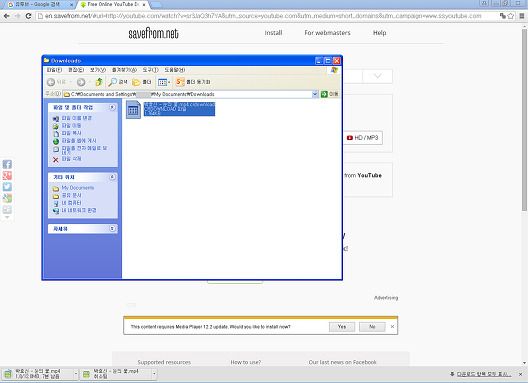Share on Google Plus via the side icon
This screenshot has height=383, width=530.
[7, 175]
